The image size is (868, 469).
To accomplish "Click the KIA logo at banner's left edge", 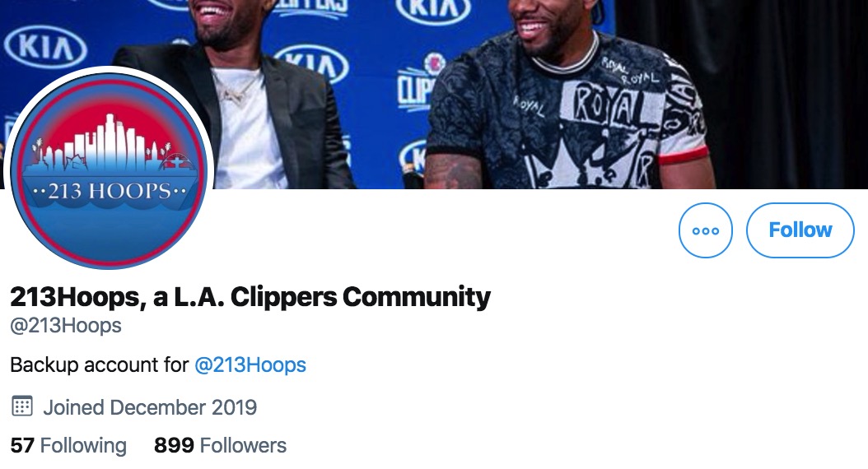I will [45, 47].
